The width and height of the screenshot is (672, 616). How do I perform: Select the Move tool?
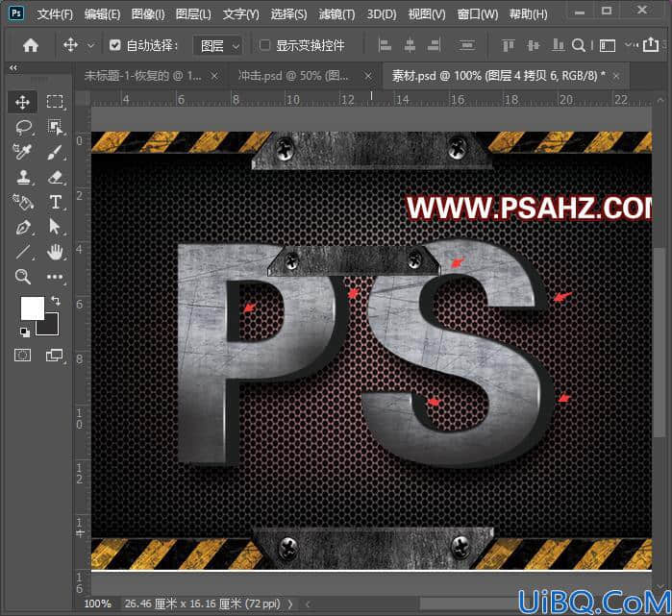pyautogui.click(x=22, y=102)
